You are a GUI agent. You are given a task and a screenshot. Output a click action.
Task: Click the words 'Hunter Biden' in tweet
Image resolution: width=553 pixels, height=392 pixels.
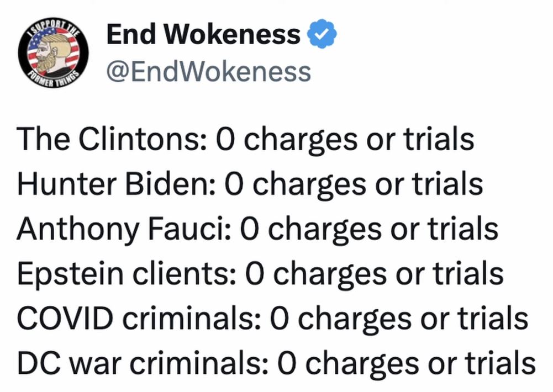113,184
